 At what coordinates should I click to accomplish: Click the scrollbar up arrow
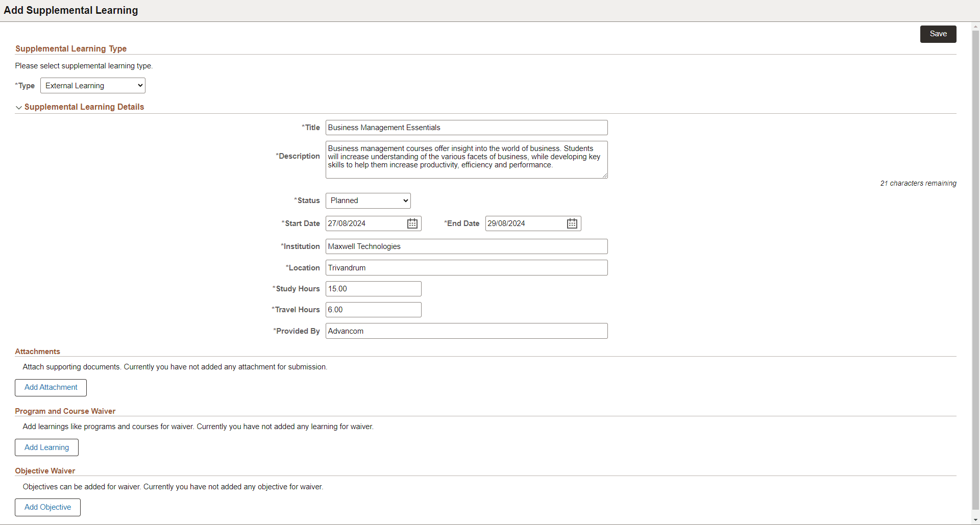[975, 26]
